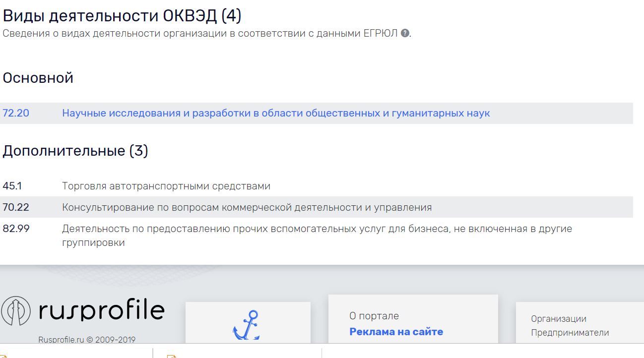Viewport: 644px width, 358px height.
Task: Click 'Консультирование по вопросам коммерческой деятельности' row
Action: coord(247,207)
